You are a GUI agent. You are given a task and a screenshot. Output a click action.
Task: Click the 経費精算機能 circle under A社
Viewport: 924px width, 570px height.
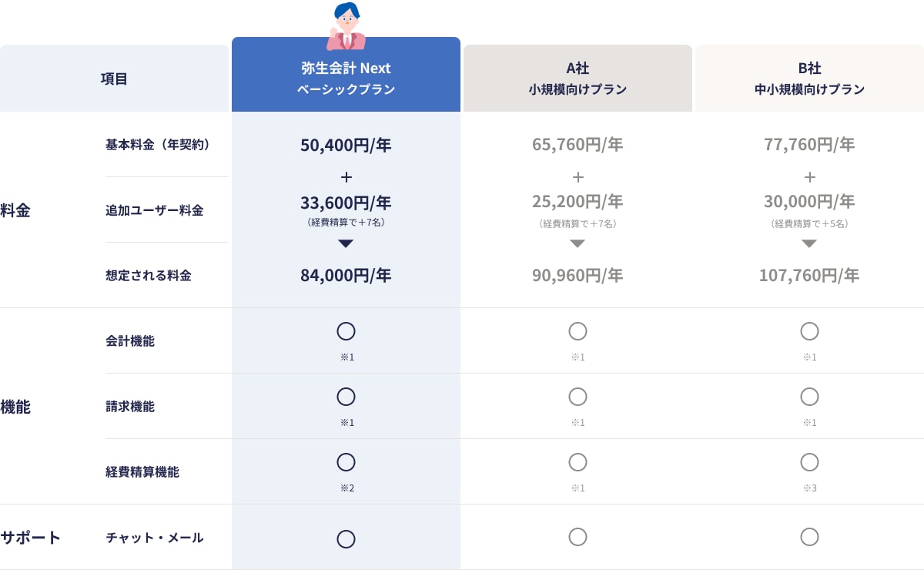[577, 462]
